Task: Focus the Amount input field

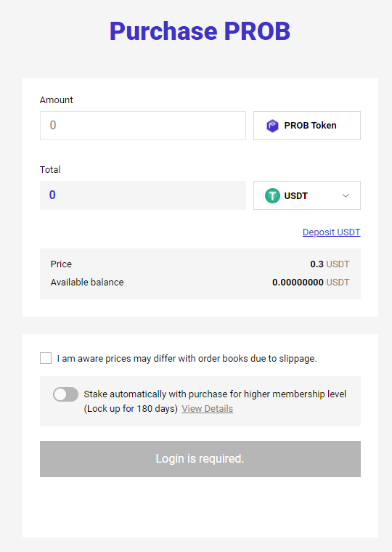Action: 143,126
